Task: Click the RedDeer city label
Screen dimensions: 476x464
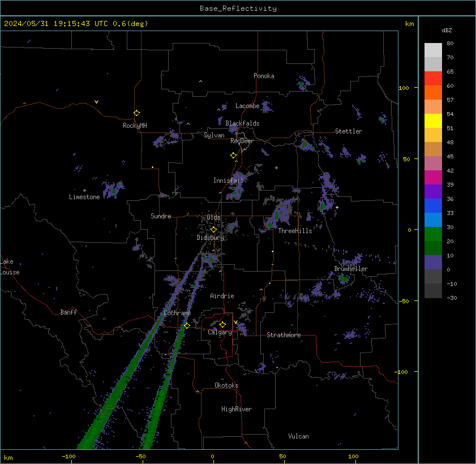Action: tap(242, 141)
